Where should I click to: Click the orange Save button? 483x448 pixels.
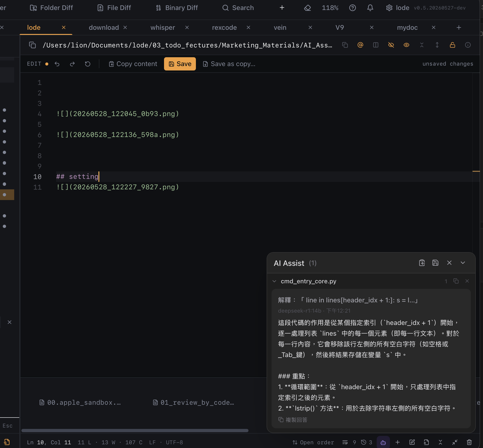(180, 64)
